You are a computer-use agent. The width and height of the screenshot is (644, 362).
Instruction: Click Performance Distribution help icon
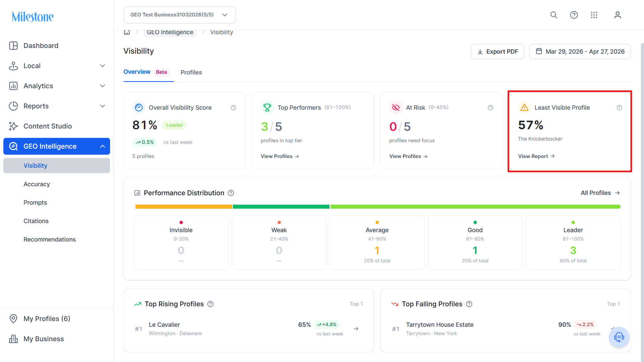point(231,193)
